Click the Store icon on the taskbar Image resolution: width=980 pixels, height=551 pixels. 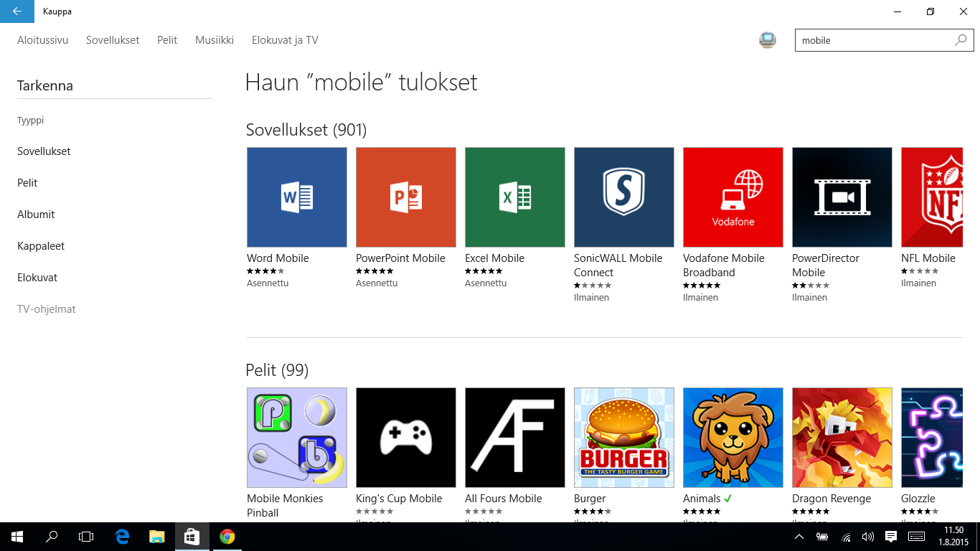192,537
